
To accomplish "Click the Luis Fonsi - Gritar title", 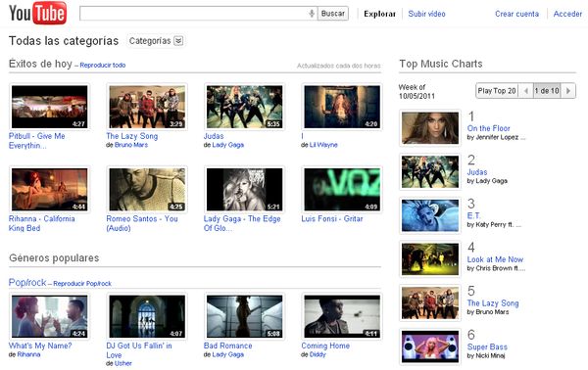I will 332,218.
